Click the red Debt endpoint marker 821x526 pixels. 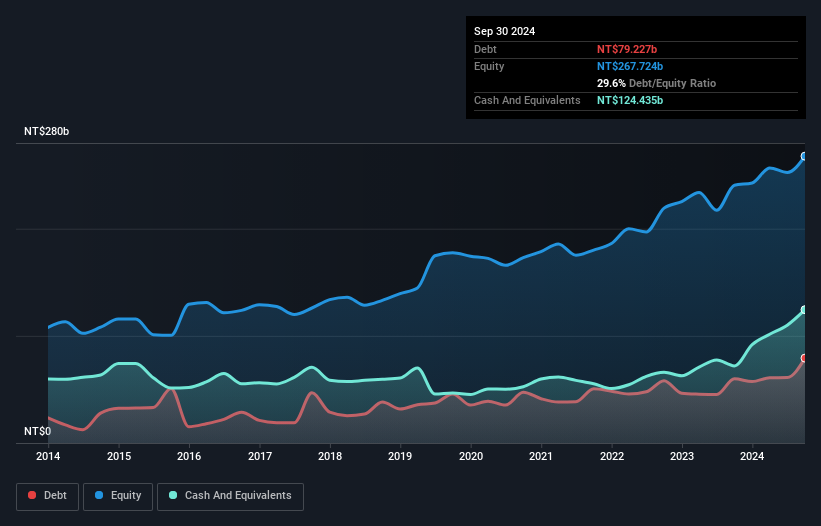(804, 358)
